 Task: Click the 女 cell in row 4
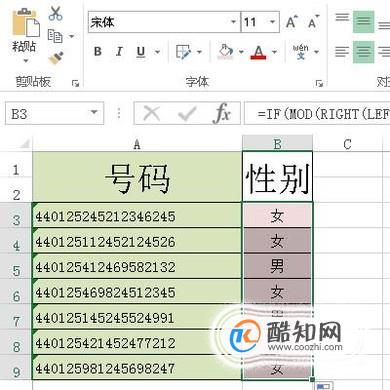coord(277,241)
